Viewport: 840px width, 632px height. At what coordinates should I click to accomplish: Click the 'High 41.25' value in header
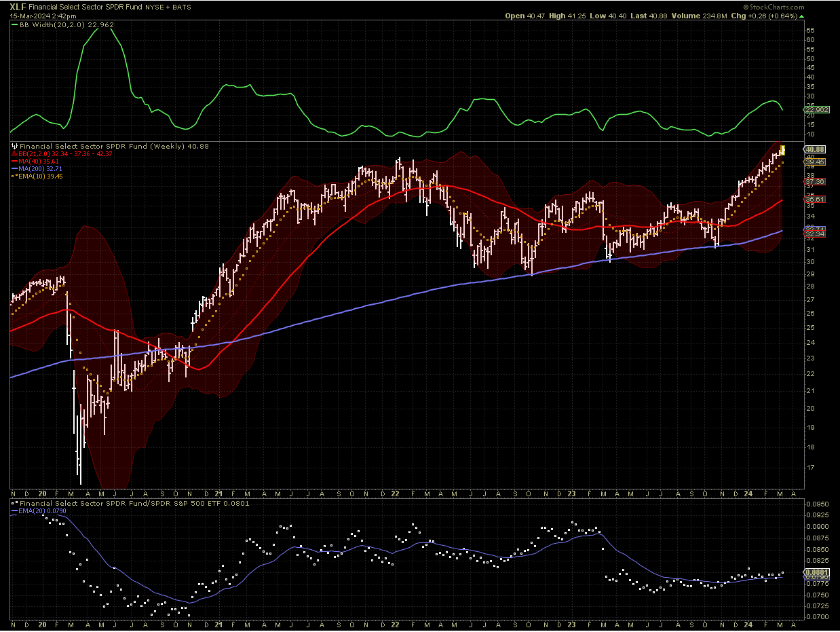pos(569,15)
